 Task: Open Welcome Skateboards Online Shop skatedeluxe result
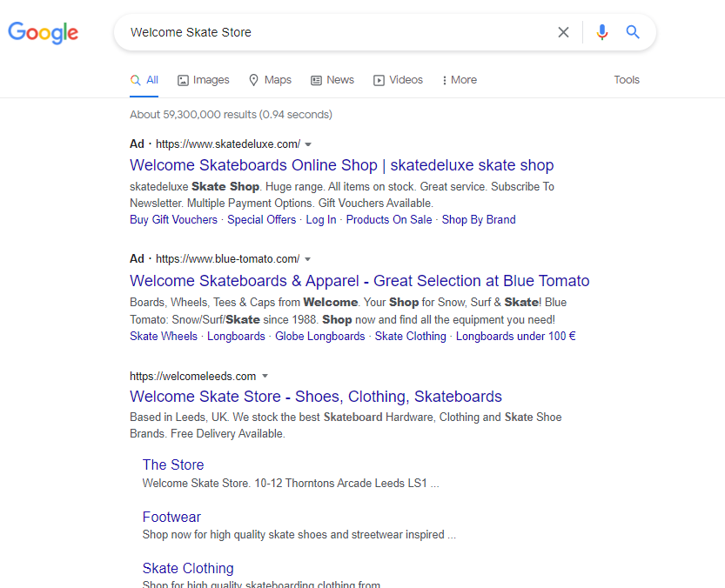342,165
